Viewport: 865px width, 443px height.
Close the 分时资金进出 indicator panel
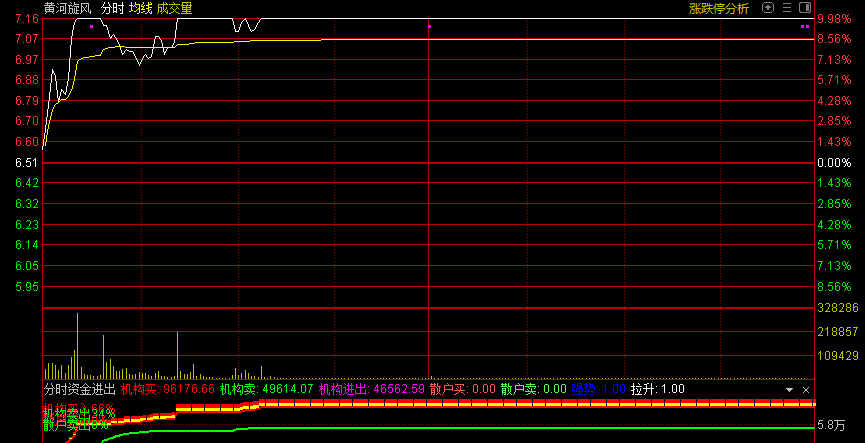[x=806, y=389]
